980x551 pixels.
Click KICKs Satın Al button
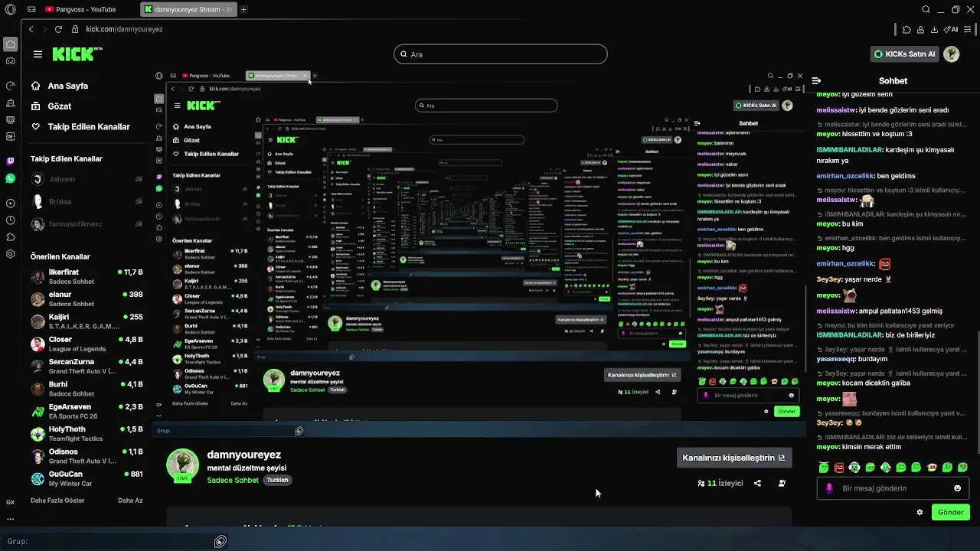(x=905, y=54)
